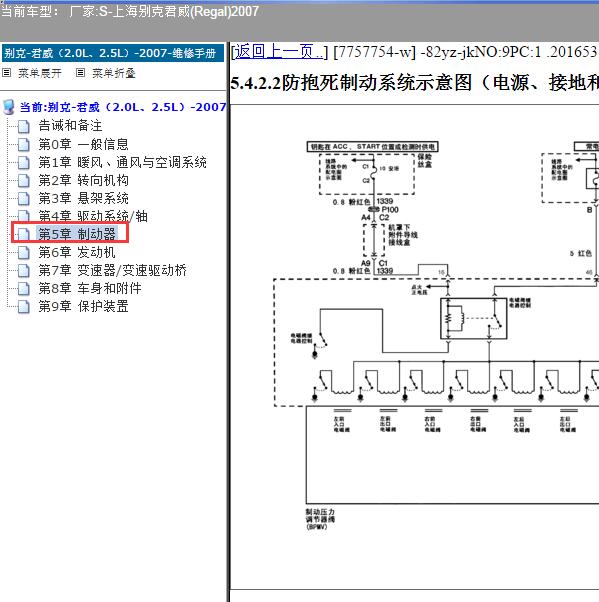Open 第4章 驱动系统/轴
The width and height of the screenshot is (599, 602).
tap(93, 216)
